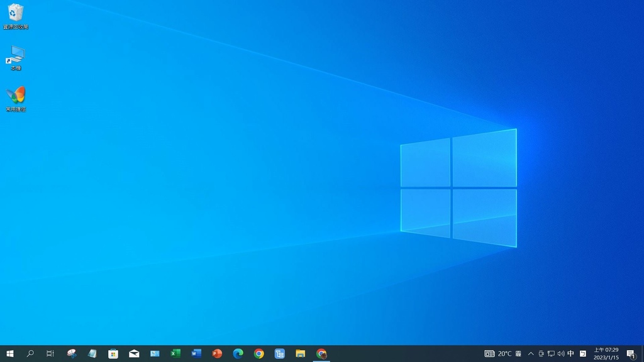The height and width of the screenshot is (362, 644).
Task: Open the Action Center notifications
Action: point(631,353)
